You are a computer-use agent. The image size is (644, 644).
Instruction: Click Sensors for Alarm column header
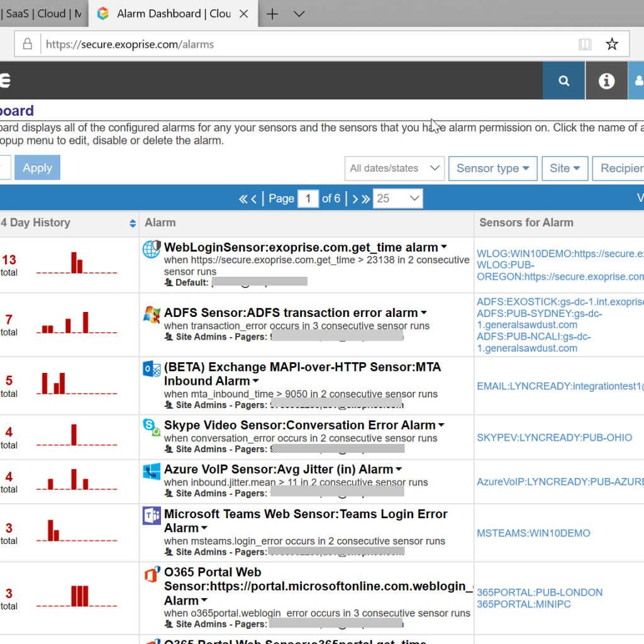(x=526, y=223)
